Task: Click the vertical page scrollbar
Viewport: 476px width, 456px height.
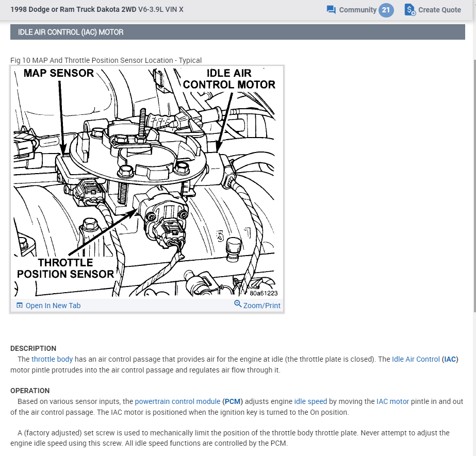Action: [474, 185]
